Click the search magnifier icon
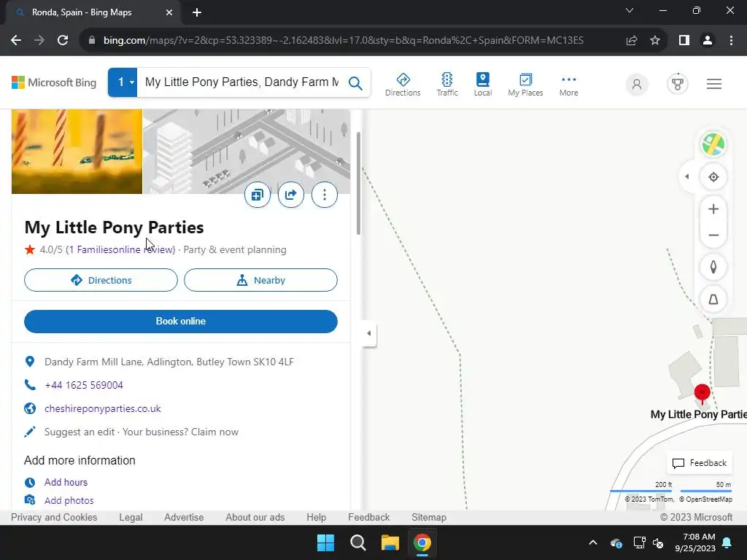Viewport: 747px width, 560px height. pos(355,83)
